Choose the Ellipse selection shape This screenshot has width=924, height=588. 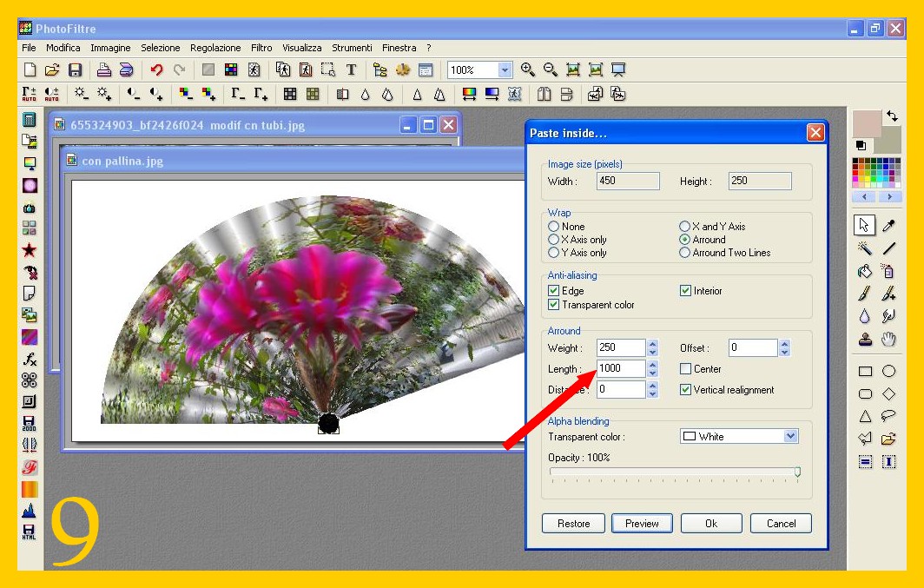coord(888,371)
